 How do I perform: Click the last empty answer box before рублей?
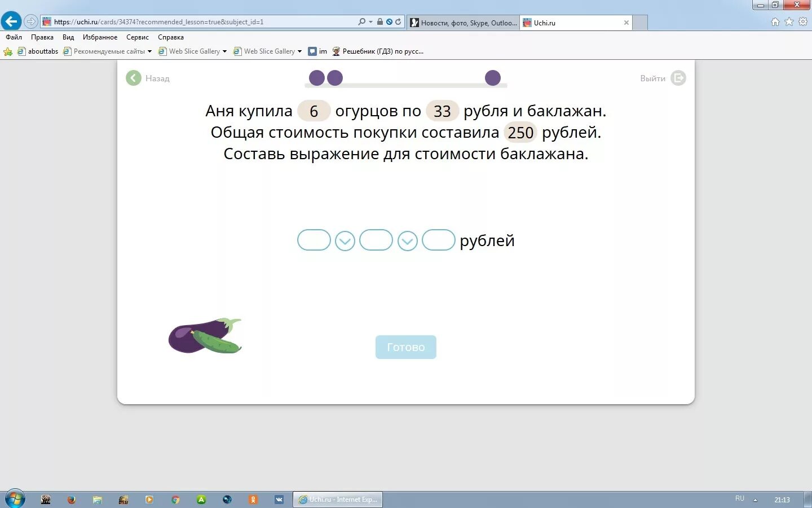coord(439,240)
